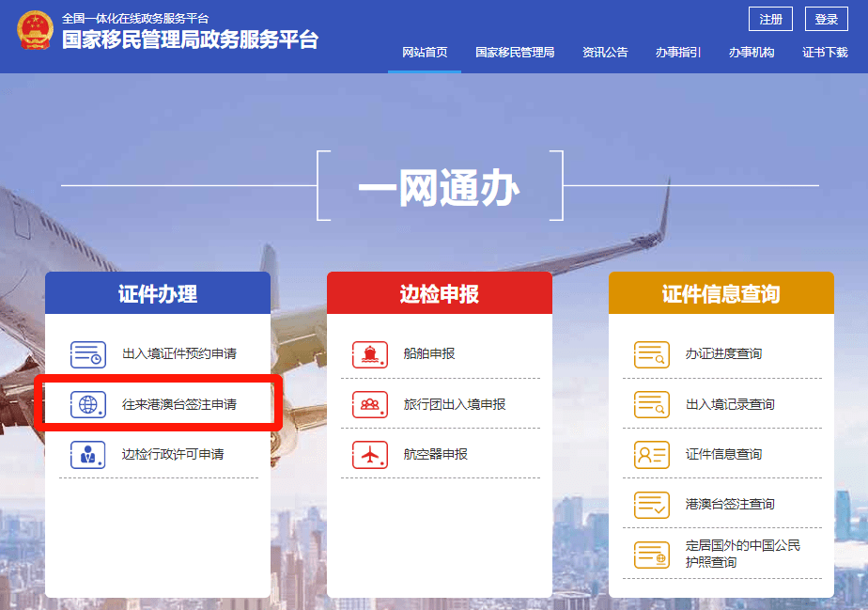Viewport: 868px width, 610px height.
Task: Click the globe icon for 往来港澳台签注申请
Action: [88, 404]
